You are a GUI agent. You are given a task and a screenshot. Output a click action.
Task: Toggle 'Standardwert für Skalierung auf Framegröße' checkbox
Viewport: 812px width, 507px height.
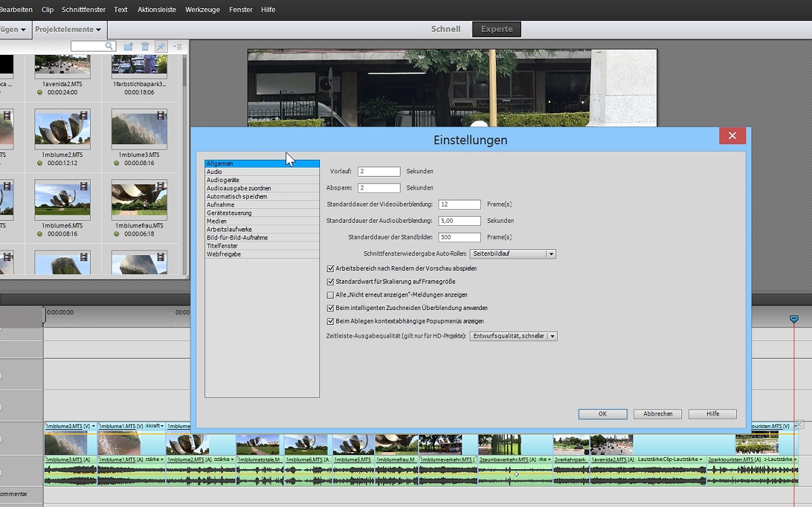point(331,282)
